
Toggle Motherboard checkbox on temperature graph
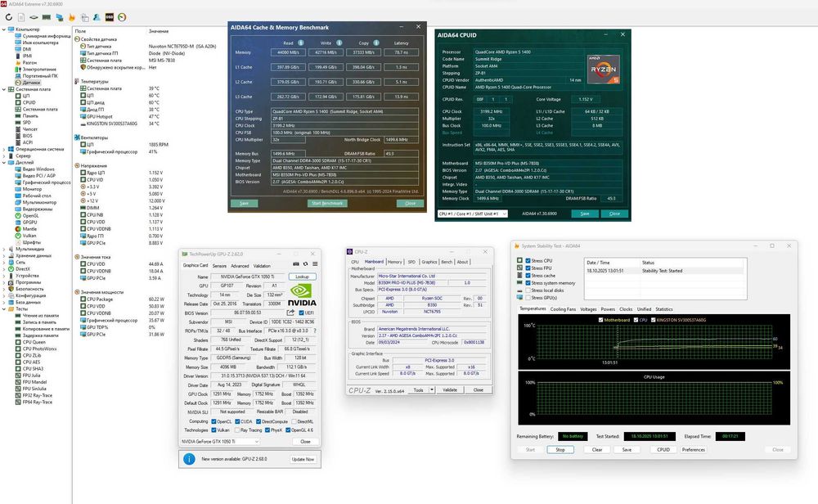point(600,320)
